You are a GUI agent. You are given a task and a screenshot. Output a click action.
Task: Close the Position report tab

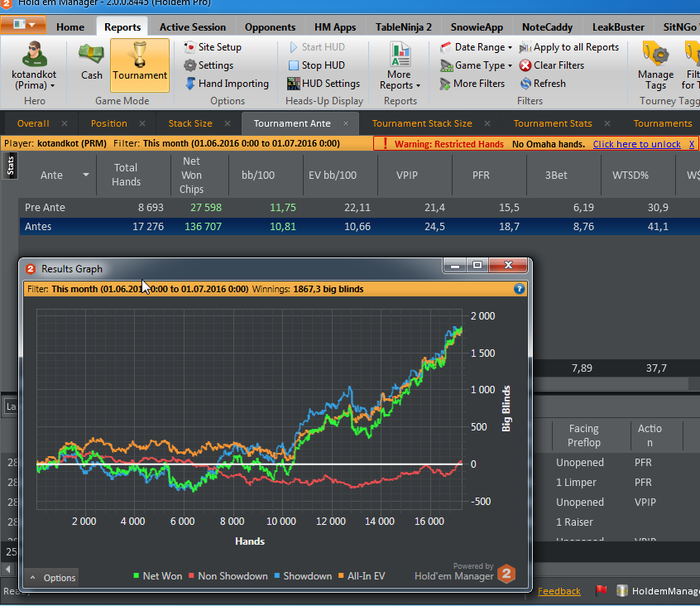pos(142,124)
